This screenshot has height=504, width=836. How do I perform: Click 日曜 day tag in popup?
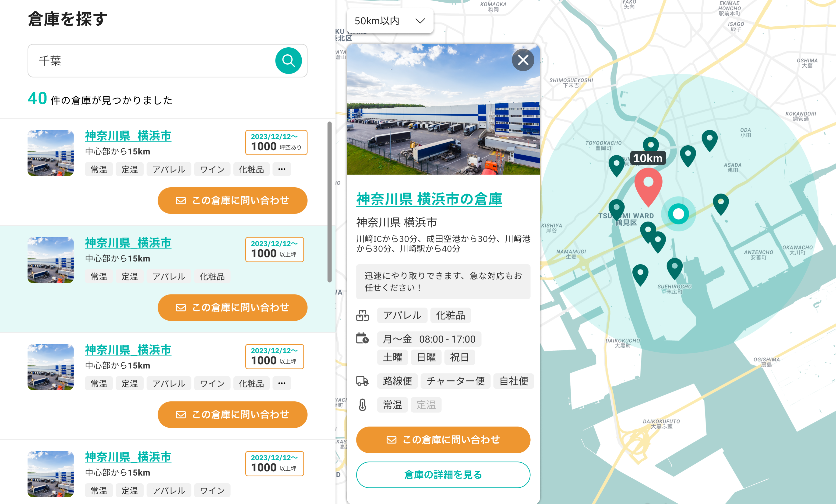426,357
